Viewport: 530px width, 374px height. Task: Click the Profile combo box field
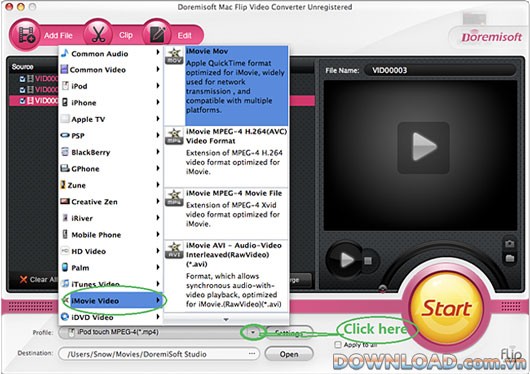point(159,332)
